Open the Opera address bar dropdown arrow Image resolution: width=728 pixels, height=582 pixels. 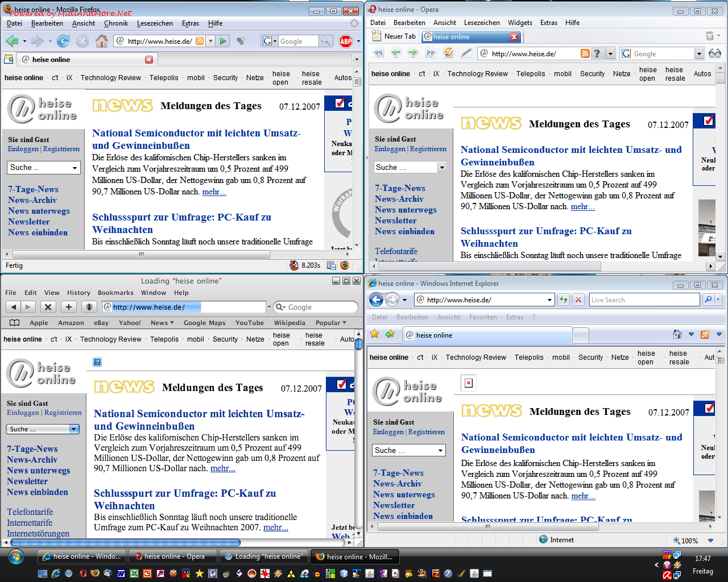(x=610, y=53)
